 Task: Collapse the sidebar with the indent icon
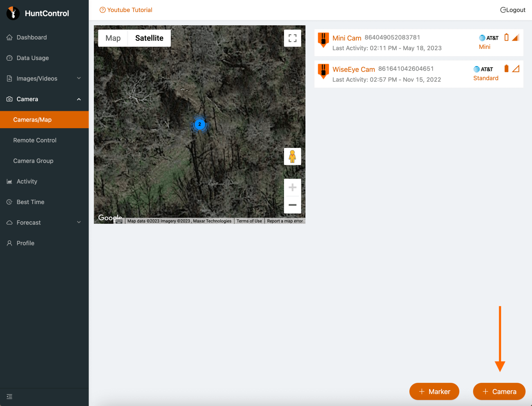tap(9, 396)
